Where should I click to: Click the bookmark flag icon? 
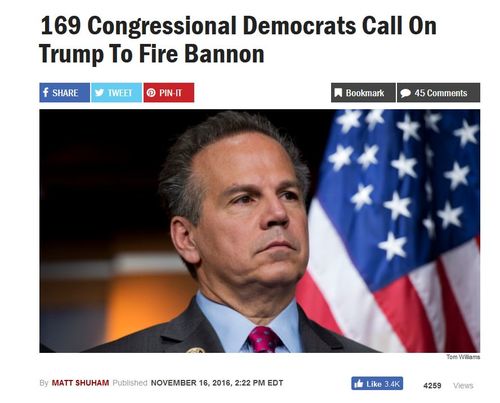coord(338,93)
